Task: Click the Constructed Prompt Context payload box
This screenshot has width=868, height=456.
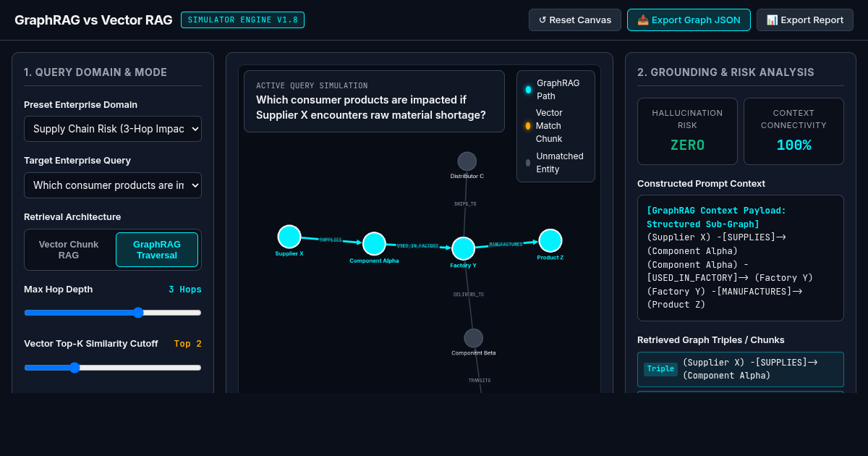Action: pos(741,258)
